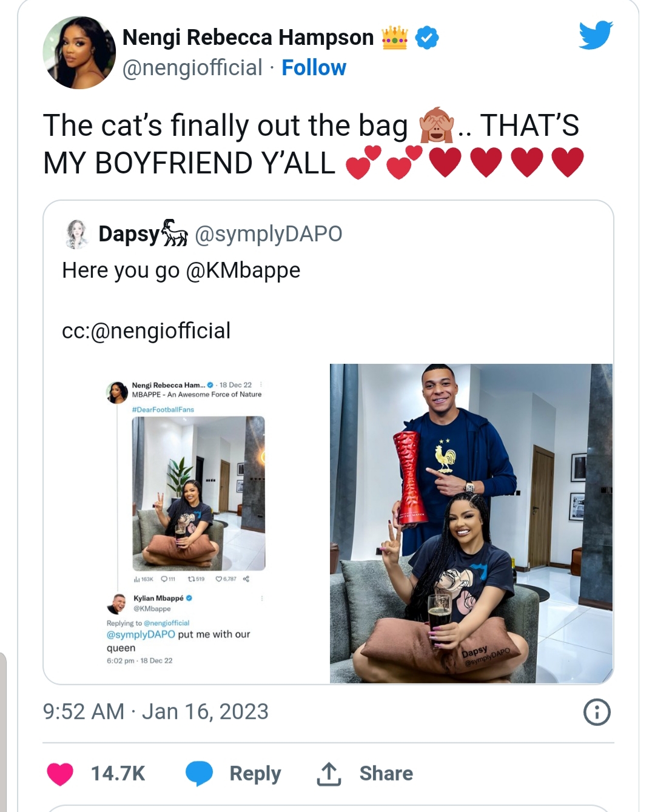Click the pink heart like icon

click(60, 774)
